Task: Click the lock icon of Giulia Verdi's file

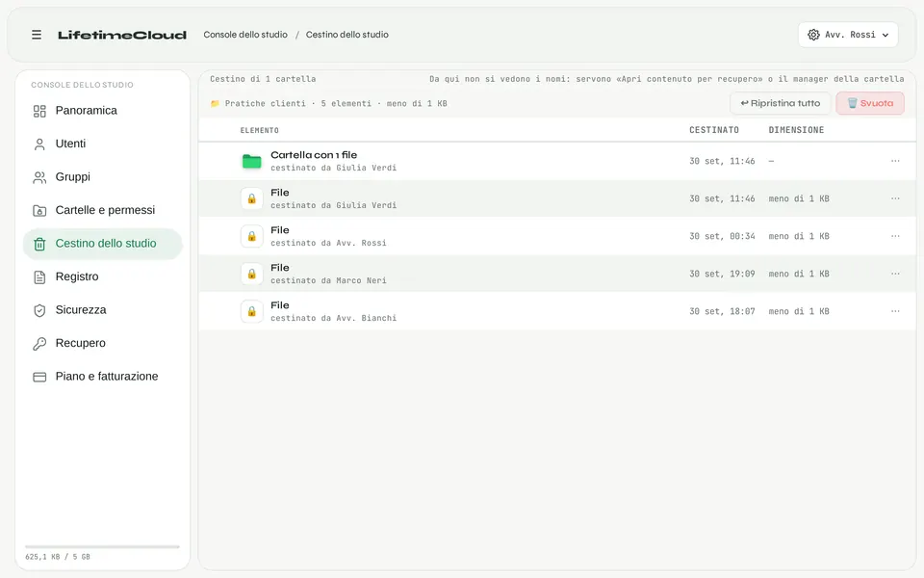Action: [x=251, y=198]
